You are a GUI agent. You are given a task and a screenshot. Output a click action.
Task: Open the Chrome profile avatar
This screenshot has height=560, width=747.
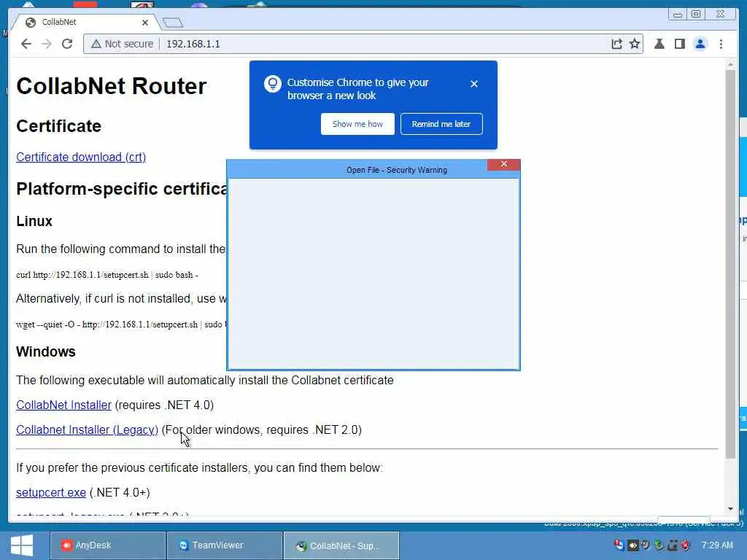pyautogui.click(x=700, y=44)
